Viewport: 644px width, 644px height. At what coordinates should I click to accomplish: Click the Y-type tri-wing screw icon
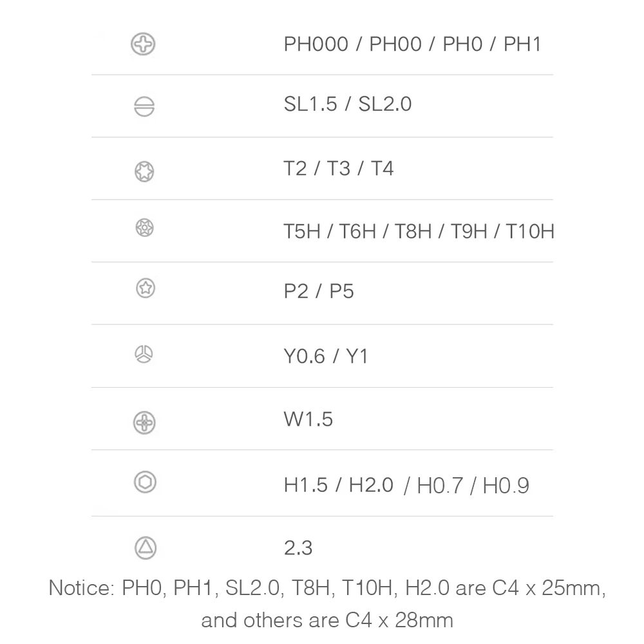tap(144, 354)
